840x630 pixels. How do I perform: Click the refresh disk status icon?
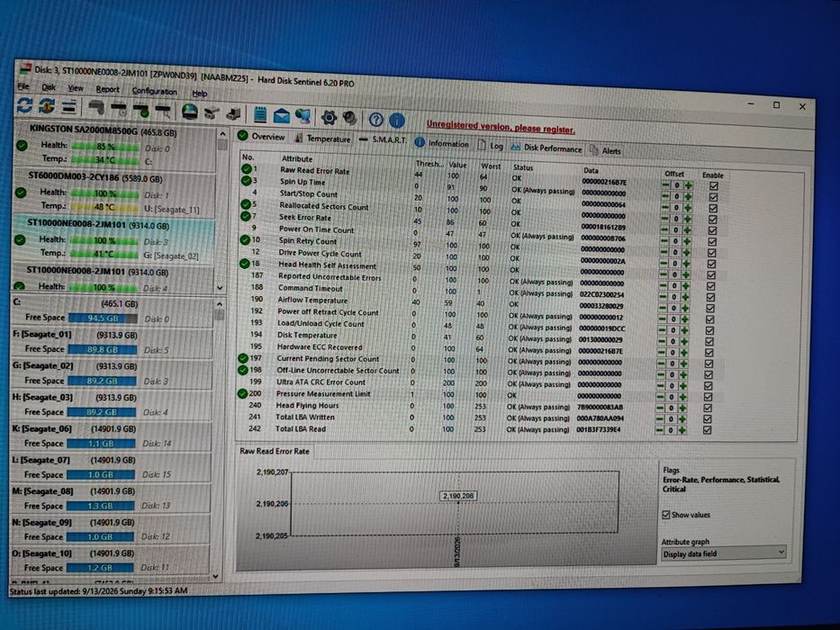coord(24,105)
